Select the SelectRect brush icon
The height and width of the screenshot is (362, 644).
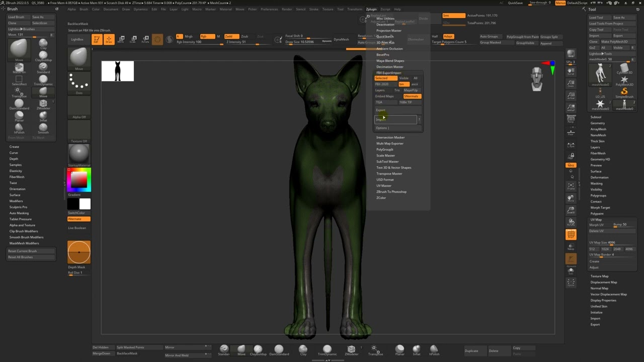pyautogui.click(x=19, y=80)
